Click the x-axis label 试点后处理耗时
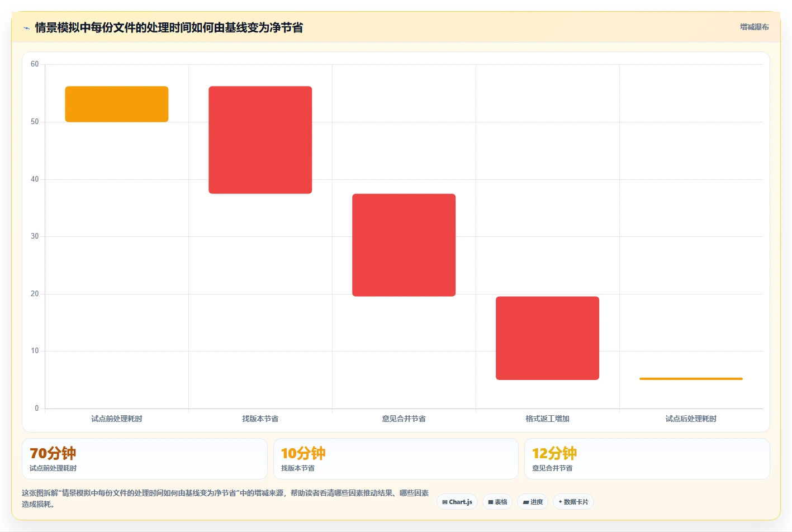Viewport: 792px width, 532px height. [691, 419]
